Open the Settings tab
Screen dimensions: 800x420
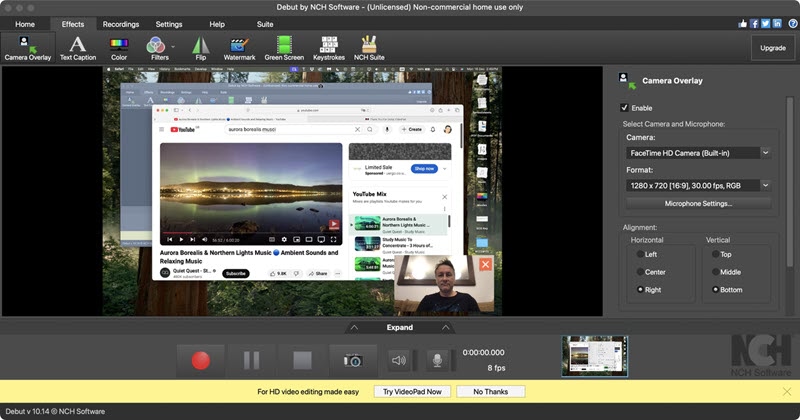(x=169, y=23)
